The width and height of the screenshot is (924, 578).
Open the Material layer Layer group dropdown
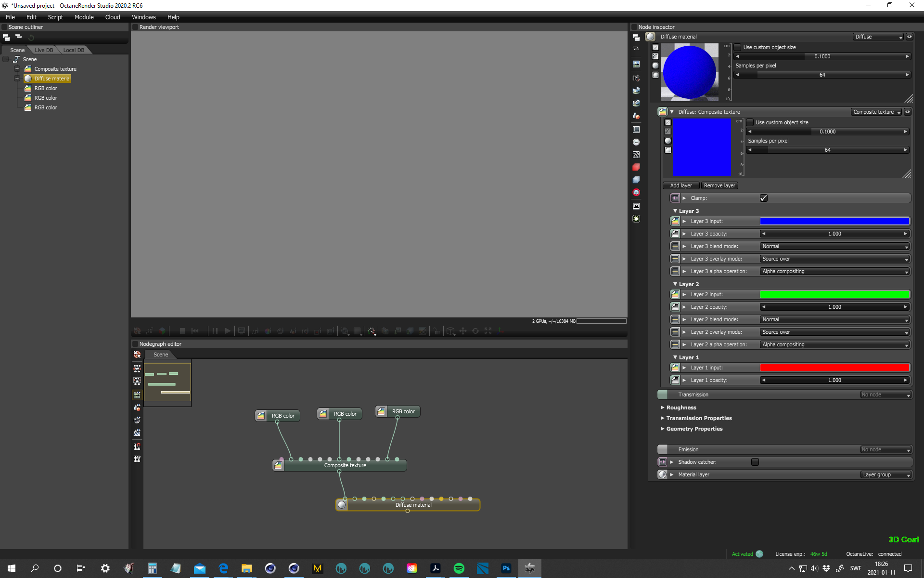point(886,474)
